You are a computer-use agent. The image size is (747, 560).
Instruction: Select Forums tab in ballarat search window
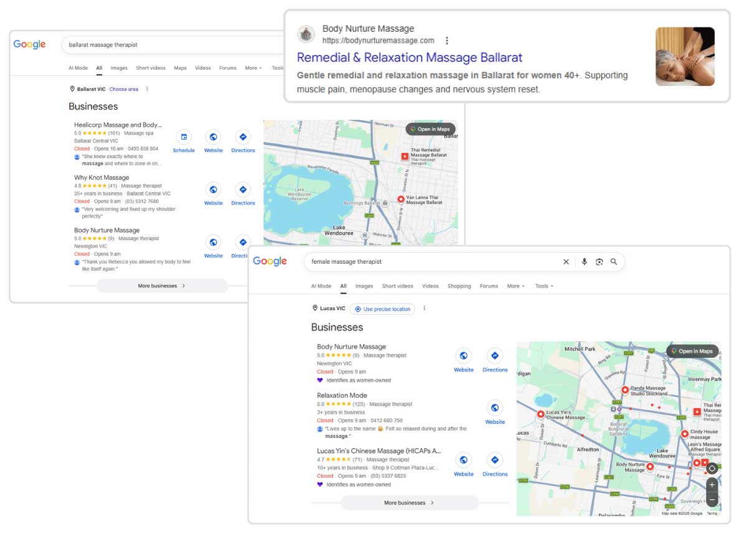tap(228, 68)
